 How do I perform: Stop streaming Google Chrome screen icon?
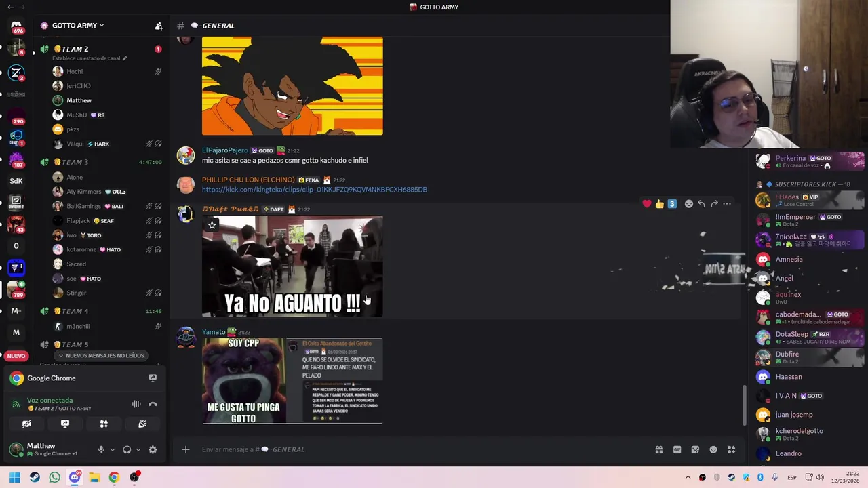tap(153, 378)
